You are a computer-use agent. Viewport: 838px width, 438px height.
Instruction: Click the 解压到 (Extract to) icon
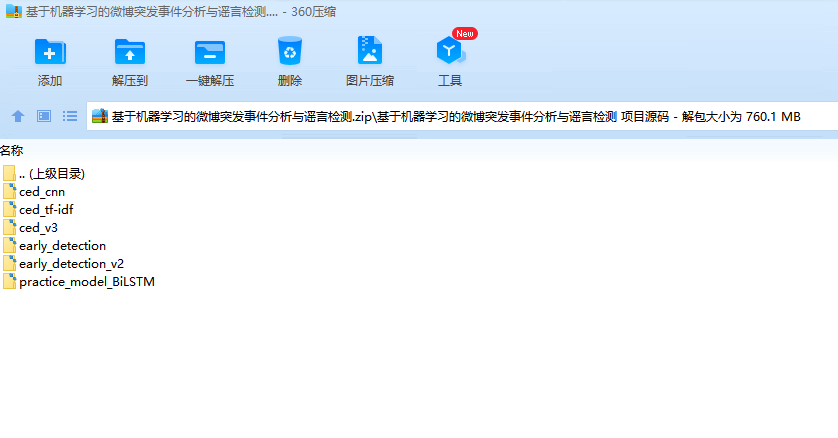click(x=130, y=52)
